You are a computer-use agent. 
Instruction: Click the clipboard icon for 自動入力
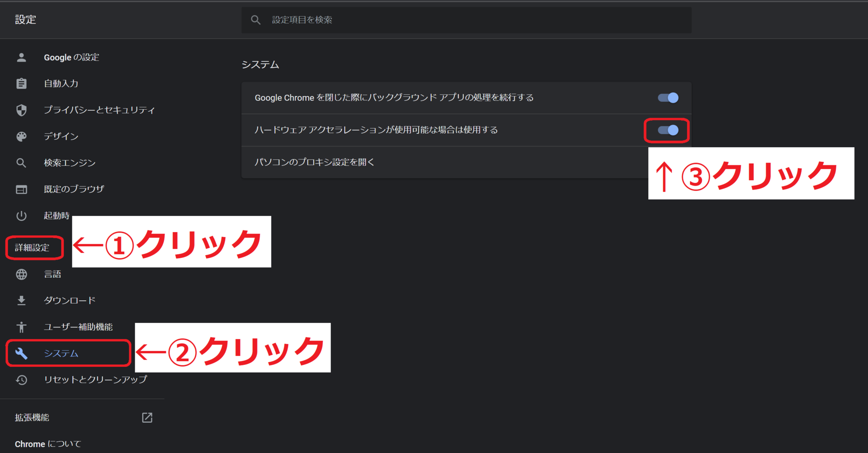tap(21, 84)
